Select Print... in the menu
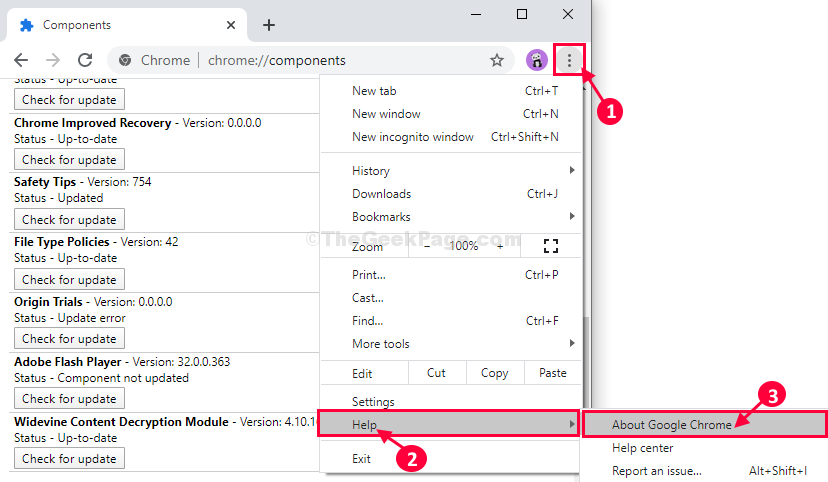The image size is (828, 482). 451,275
